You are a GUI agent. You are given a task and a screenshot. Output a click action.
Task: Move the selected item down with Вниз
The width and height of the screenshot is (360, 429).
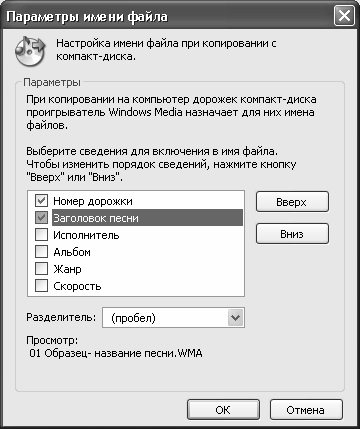(x=292, y=234)
